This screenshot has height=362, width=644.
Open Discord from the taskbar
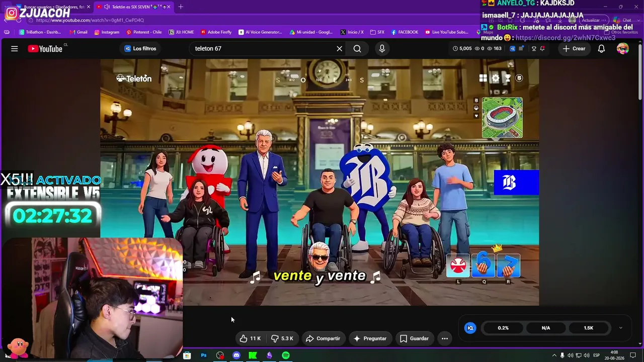click(x=236, y=355)
